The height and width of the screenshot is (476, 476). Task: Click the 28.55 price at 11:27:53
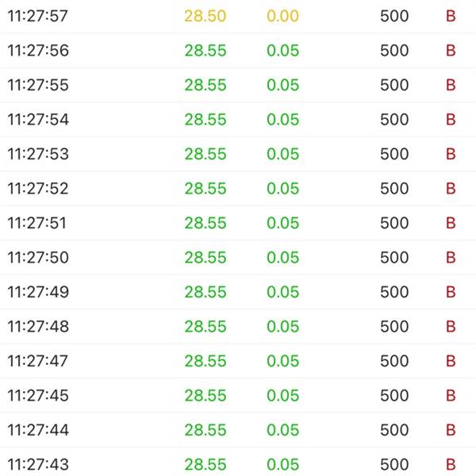(205, 154)
